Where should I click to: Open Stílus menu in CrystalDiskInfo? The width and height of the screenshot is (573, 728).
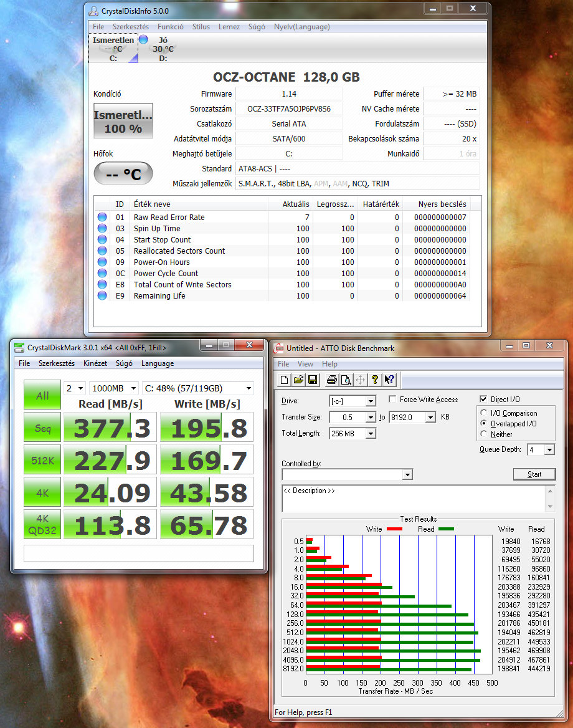point(201,27)
